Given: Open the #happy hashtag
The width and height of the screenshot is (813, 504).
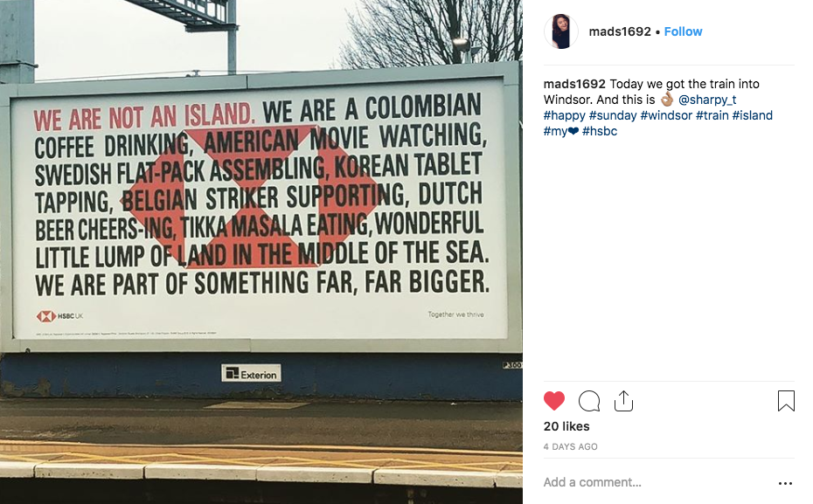Looking at the screenshot, I should (564, 115).
